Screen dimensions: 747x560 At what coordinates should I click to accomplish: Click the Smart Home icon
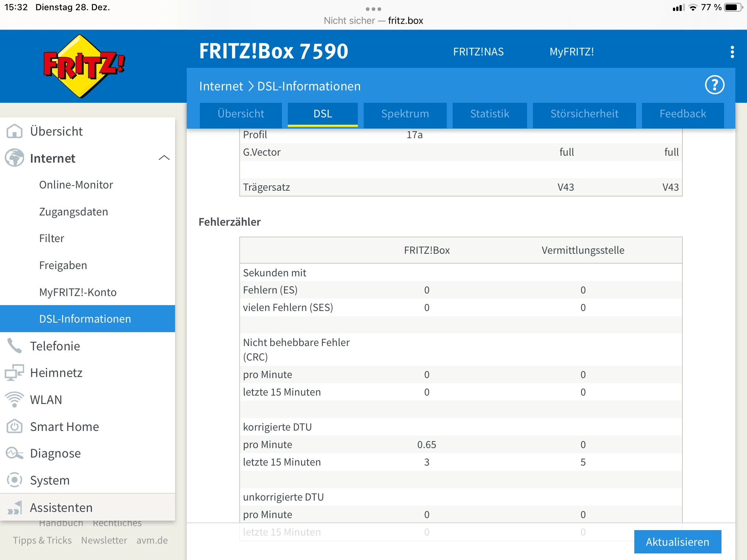coord(15,427)
